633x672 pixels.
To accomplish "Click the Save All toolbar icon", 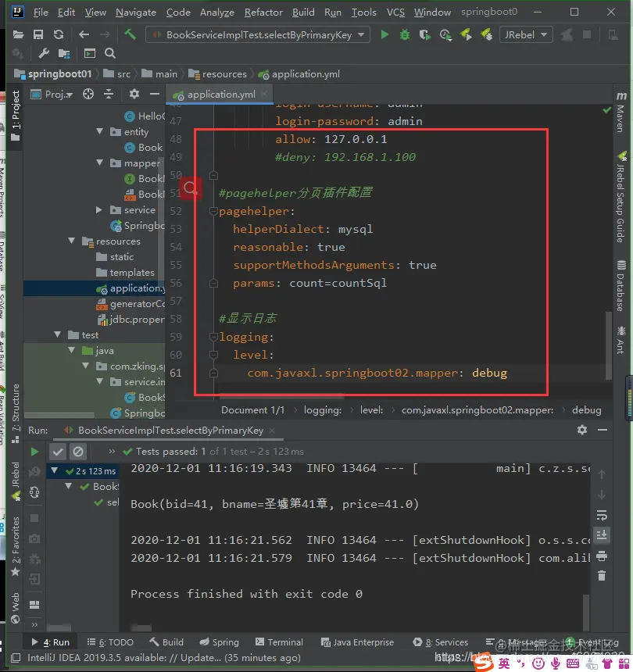I will pyautogui.click(x=38, y=34).
